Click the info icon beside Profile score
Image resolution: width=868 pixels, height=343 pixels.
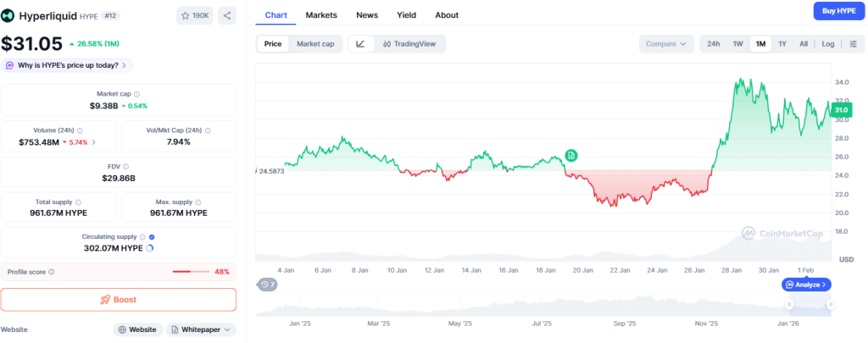click(x=52, y=272)
